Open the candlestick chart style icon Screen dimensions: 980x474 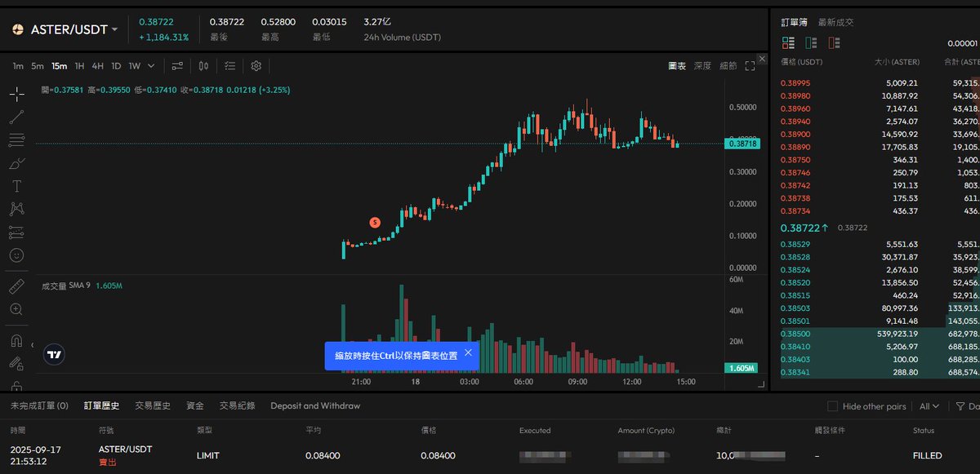204,66
